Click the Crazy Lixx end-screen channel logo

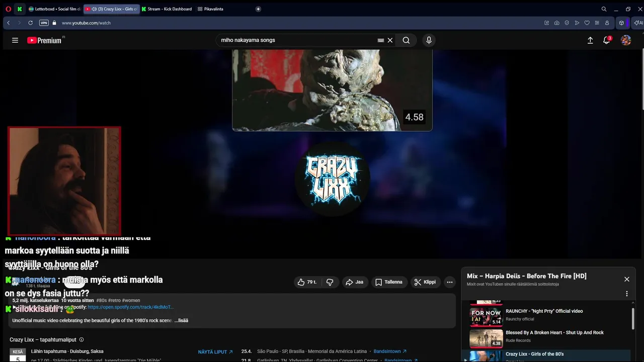pos(332,179)
